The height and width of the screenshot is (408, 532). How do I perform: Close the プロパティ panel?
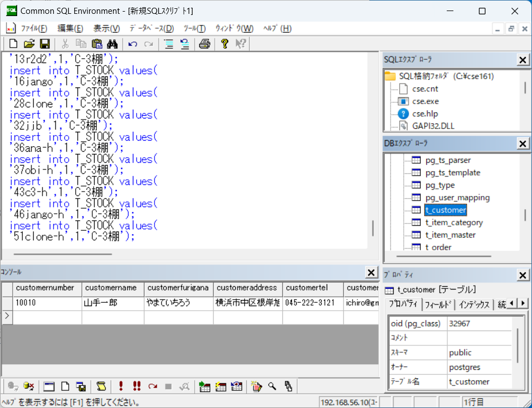pos(523,275)
